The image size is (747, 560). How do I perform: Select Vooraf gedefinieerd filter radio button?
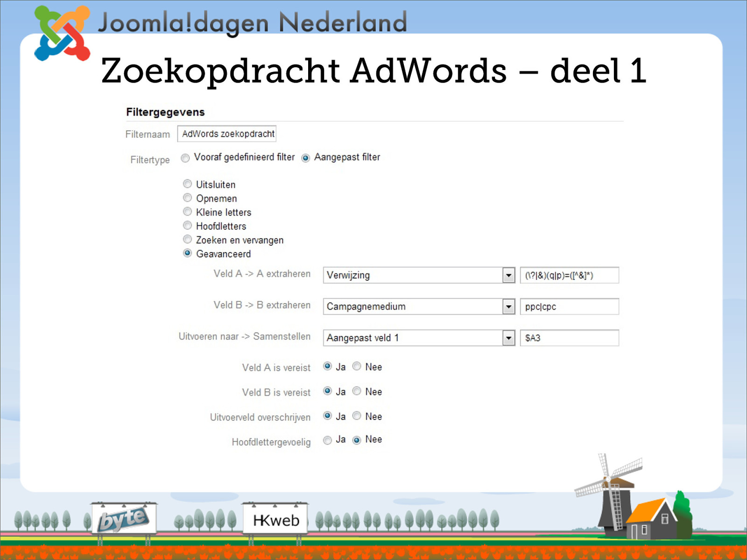[x=185, y=158]
